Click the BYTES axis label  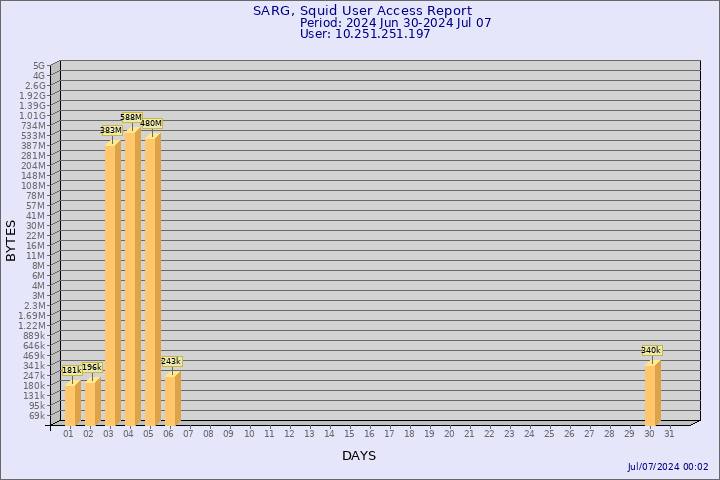click(11, 240)
